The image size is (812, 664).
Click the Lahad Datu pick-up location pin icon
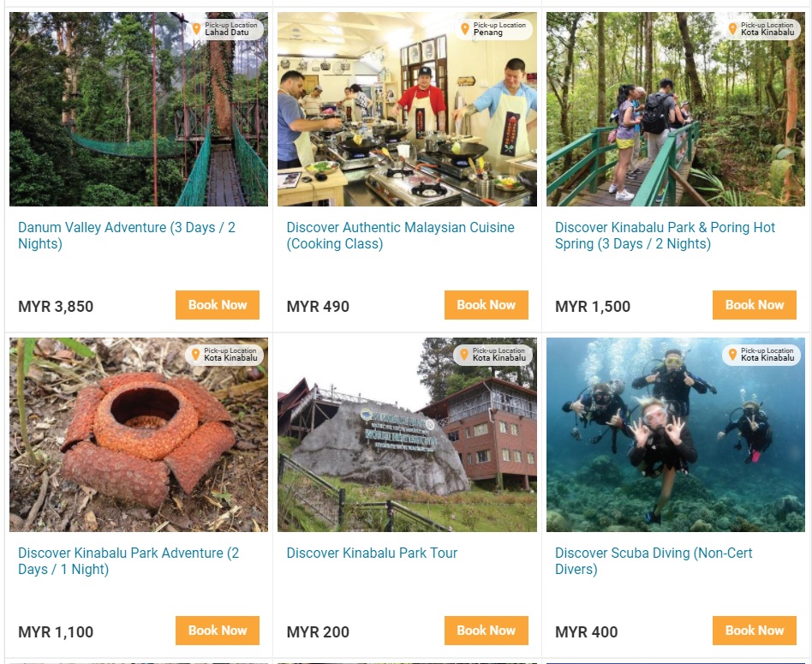[196, 28]
